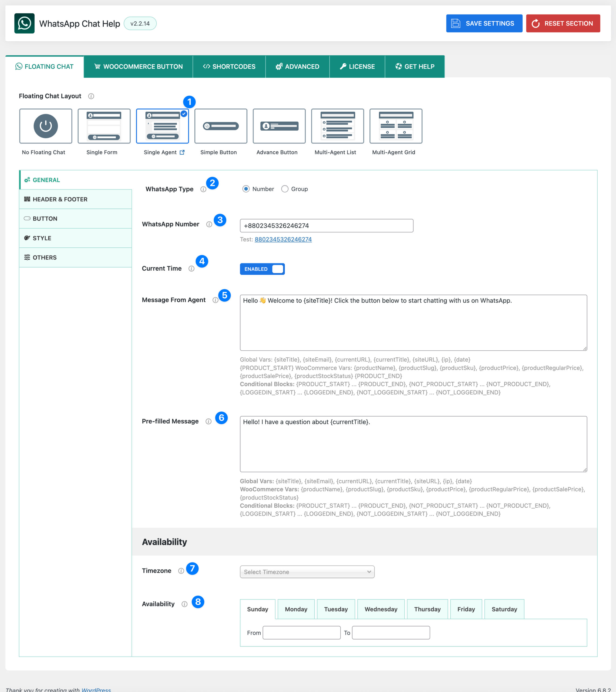Screen dimensions: 616x692
Task: Choose the Single Form layout thumbnail
Action: tap(104, 126)
